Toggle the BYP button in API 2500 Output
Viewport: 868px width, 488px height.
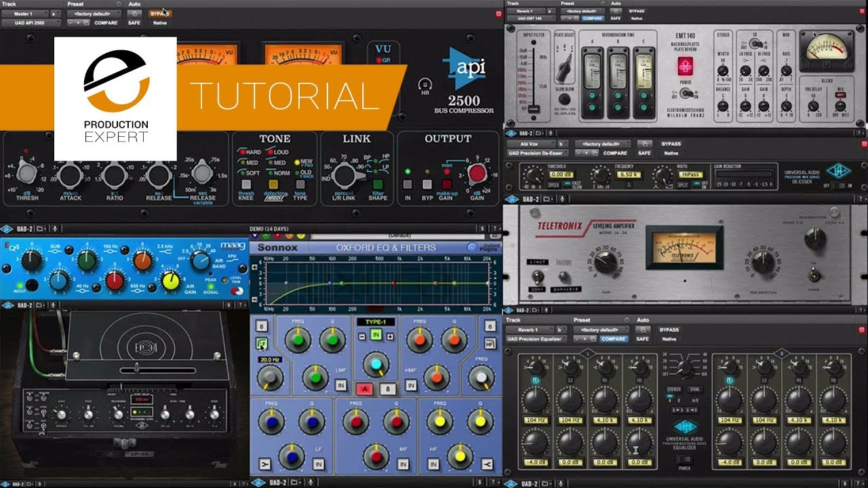point(427,184)
